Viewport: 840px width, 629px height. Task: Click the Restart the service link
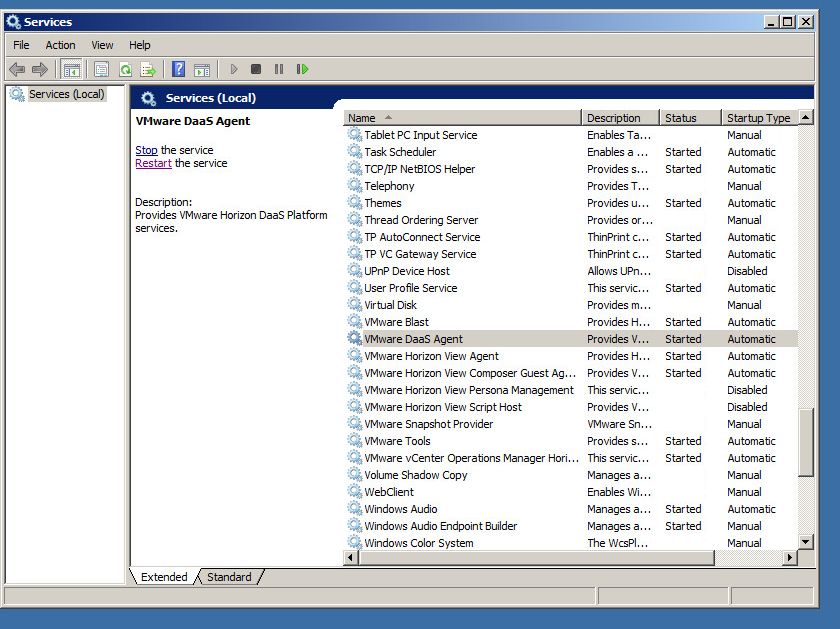point(153,163)
